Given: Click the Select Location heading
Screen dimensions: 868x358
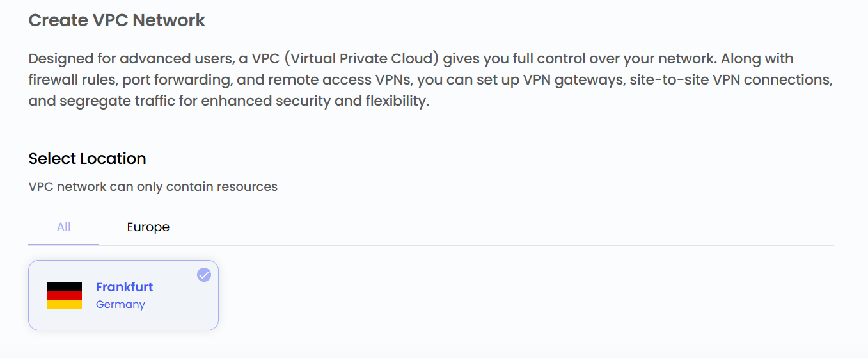Looking at the screenshot, I should (87, 158).
